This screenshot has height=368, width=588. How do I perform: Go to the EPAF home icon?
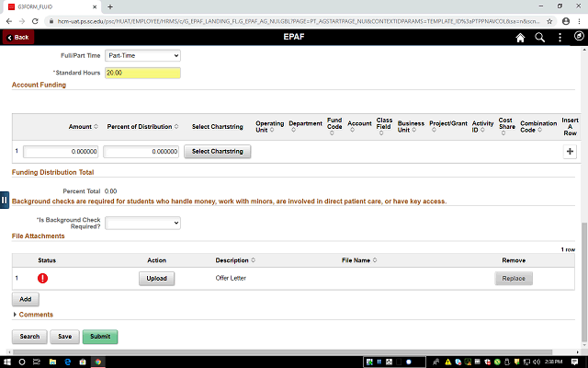[520, 38]
